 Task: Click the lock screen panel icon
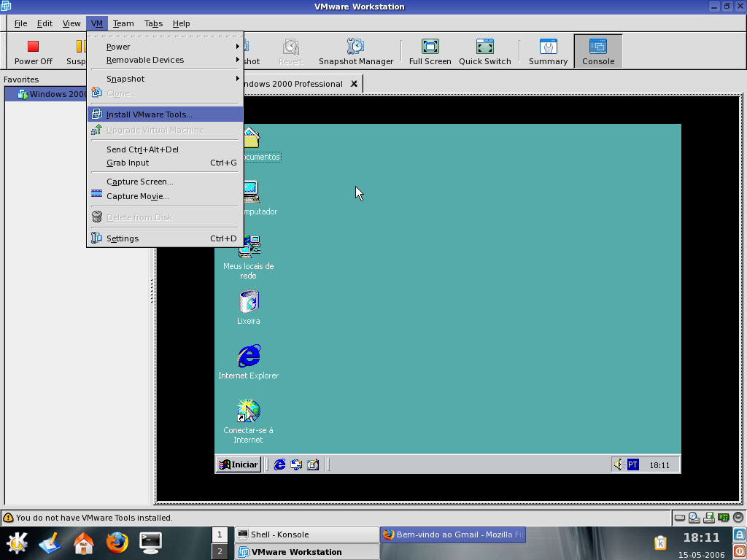(740, 534)
